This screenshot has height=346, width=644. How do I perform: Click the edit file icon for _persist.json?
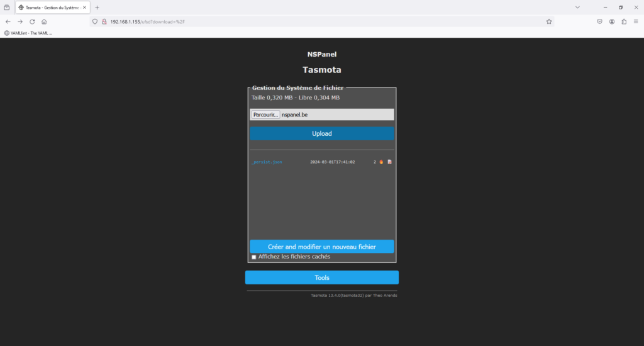tap(389, 162)
